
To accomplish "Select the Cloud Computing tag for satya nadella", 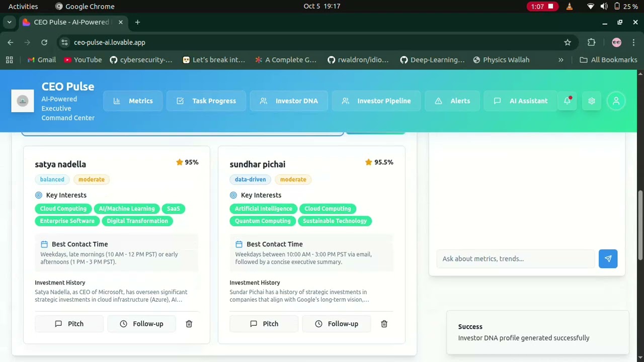I will click(63, 209).
